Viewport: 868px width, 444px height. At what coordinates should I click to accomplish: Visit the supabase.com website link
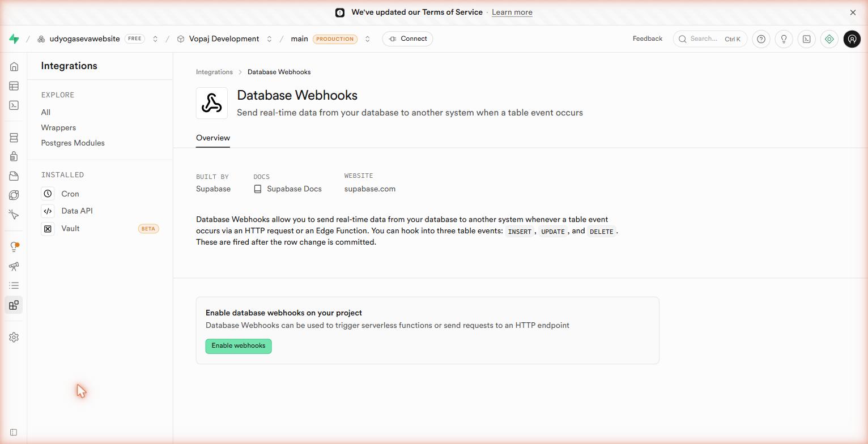[370, 189]
